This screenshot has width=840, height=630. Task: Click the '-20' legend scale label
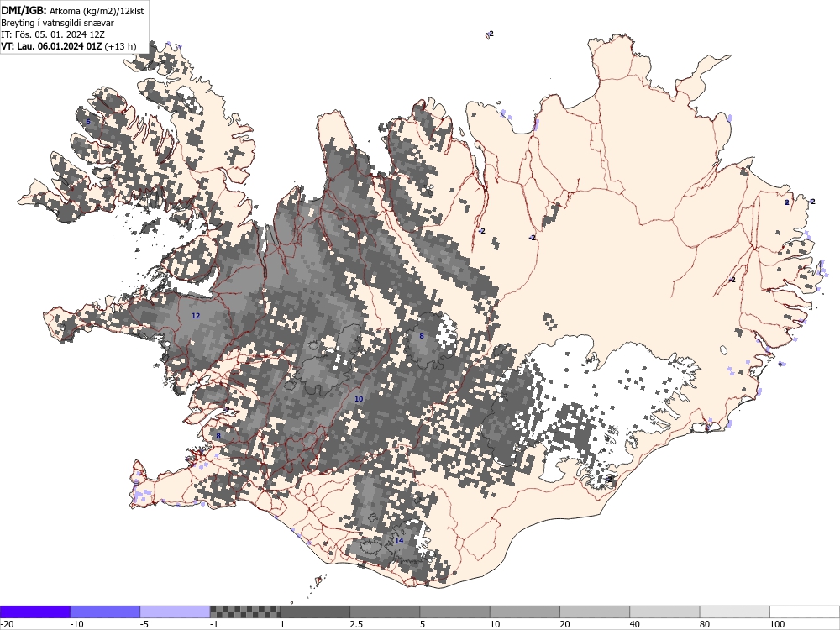(7, 624)
